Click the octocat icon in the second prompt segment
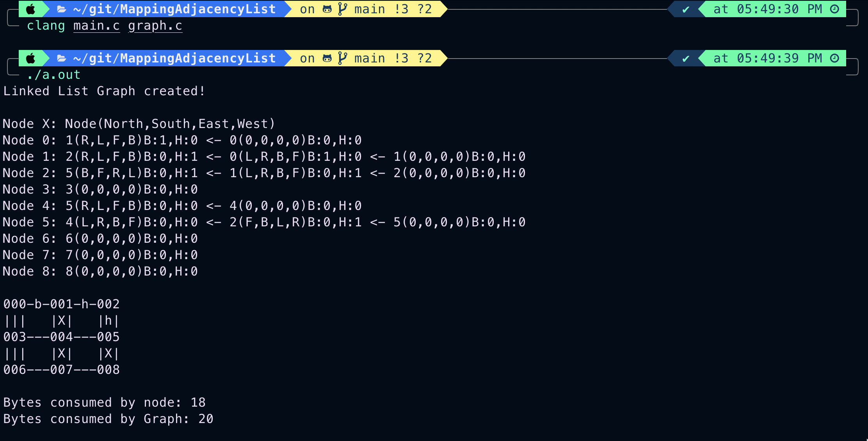Screen dimensions: 868x441 tap(327, 58)
